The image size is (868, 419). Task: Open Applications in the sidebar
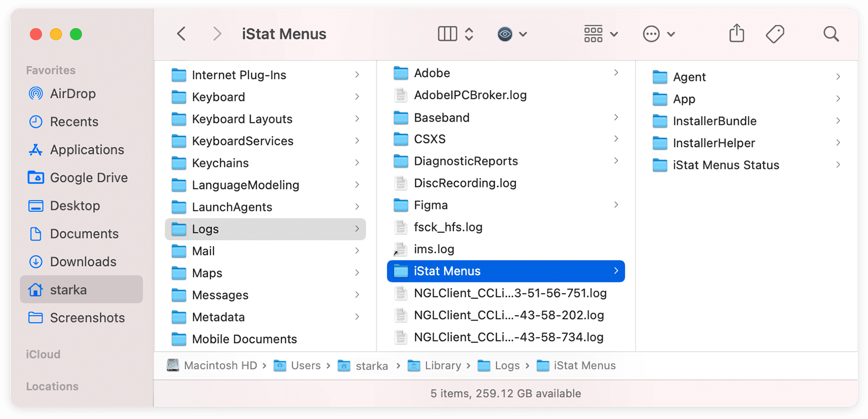[x=81, y=149]
